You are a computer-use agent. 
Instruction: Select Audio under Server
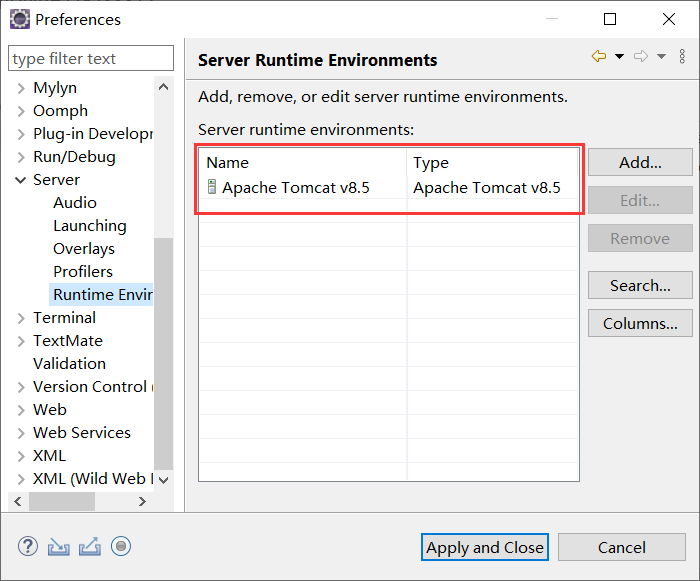[75, 203]
